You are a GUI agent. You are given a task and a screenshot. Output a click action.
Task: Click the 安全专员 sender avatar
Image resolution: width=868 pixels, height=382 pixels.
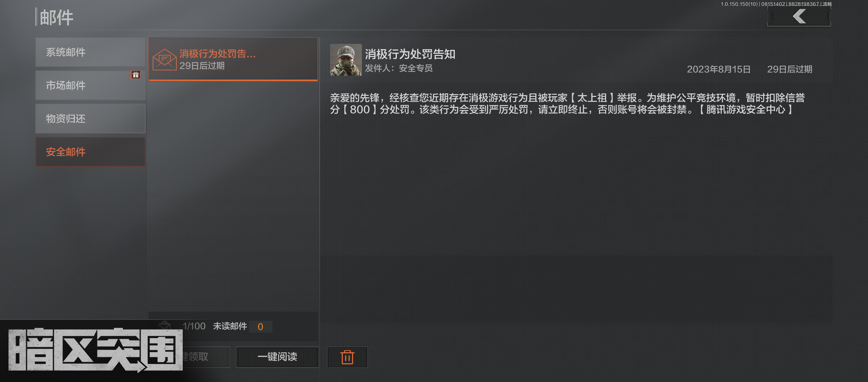(346, 60)
